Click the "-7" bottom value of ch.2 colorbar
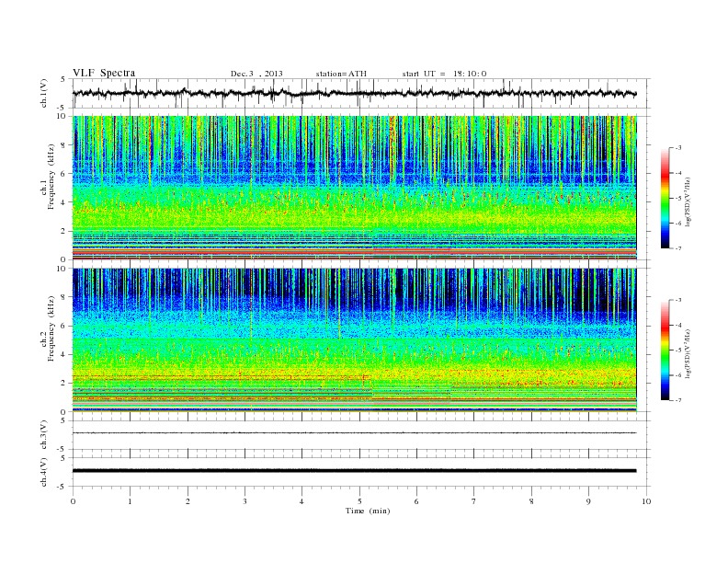Image resolution: width=728 pixels, height=563 pixels. tap(677, 400)
